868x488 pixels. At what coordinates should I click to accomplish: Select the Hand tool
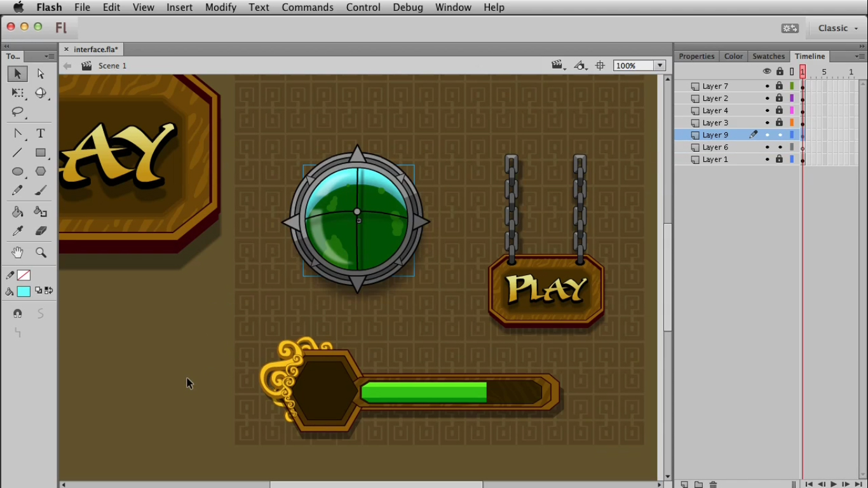coord(17,252)
